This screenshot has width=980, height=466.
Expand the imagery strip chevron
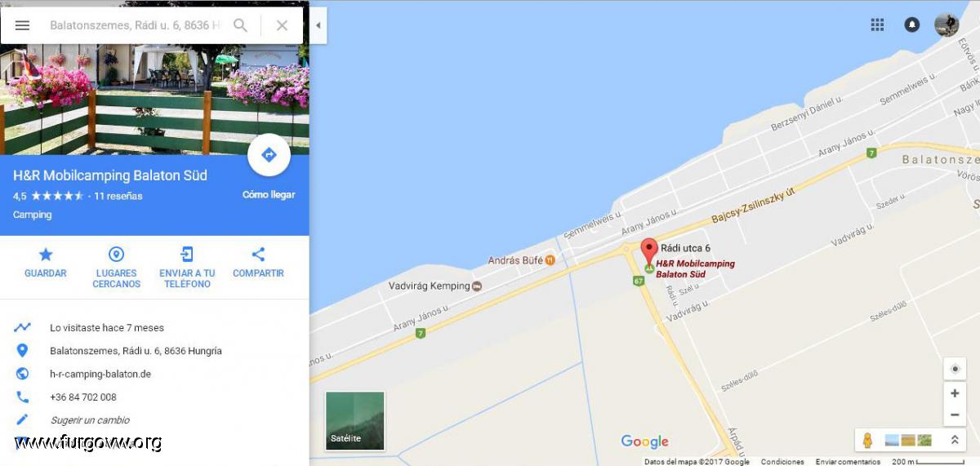tap(954, 440)
